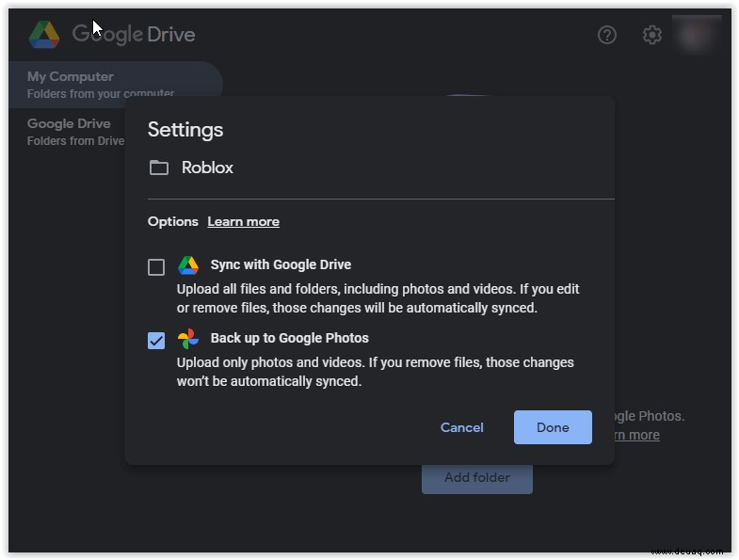
Task: Click the Settings dialog title
Action: [185, 130]
